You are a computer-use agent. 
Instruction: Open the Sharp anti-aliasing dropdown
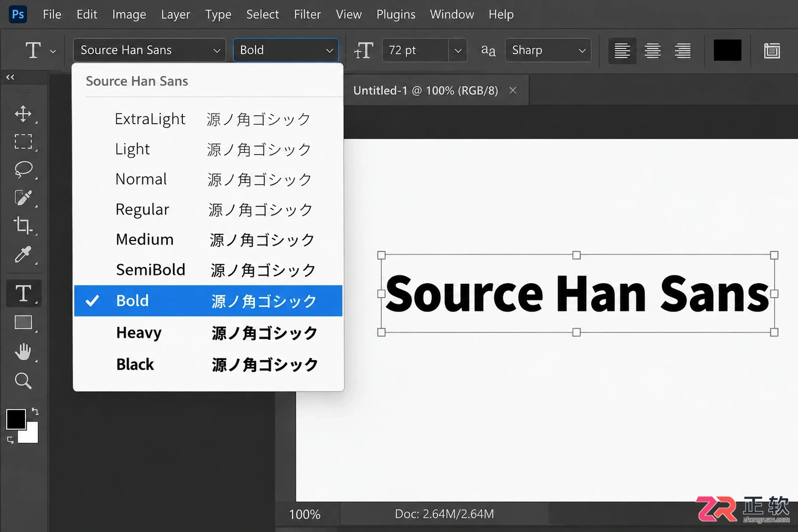[548, 50]
